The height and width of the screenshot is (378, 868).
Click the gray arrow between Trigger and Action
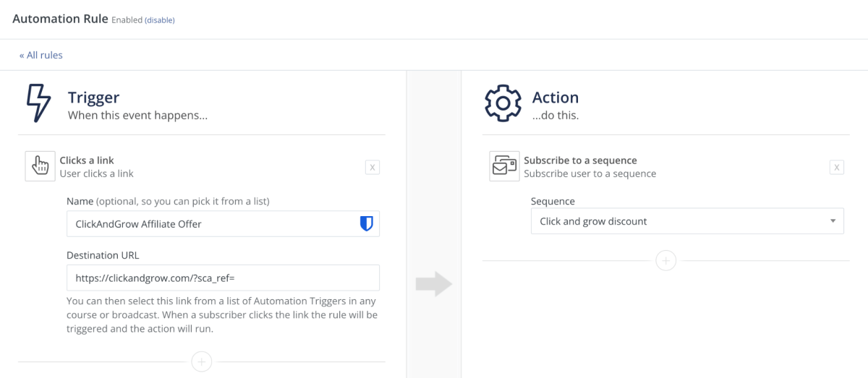point(434,285)
